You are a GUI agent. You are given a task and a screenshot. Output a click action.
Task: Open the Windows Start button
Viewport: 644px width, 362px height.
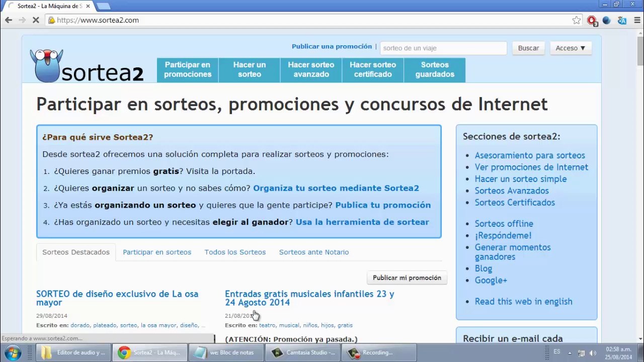tap(12, 352)
